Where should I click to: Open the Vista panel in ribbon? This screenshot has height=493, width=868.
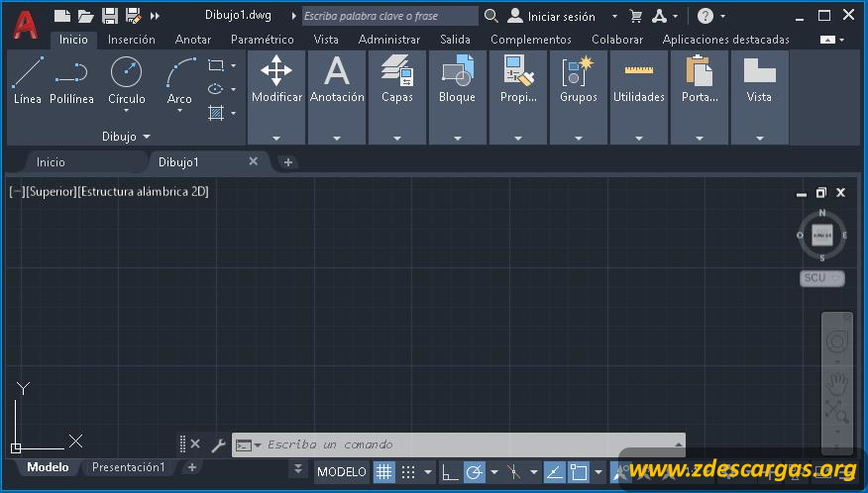tap(759, 97)
